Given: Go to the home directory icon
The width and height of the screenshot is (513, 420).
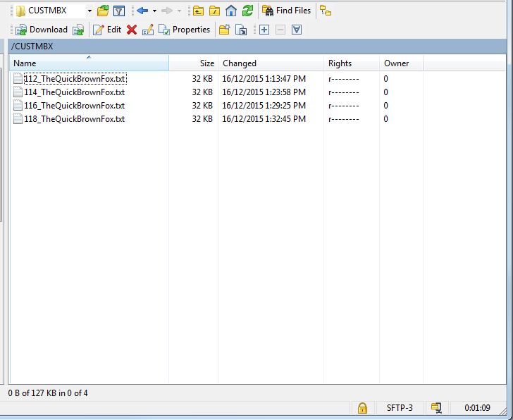Looking at the screenshot, I should (x=231, y=11).
